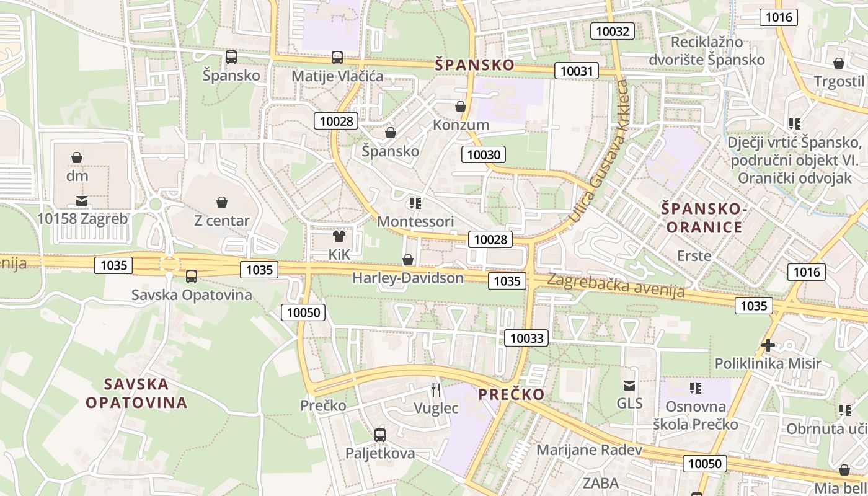Click the Špansko bus stop icon
The width and height of the screenshot is (868, 496).
click(x=231, y=57)
